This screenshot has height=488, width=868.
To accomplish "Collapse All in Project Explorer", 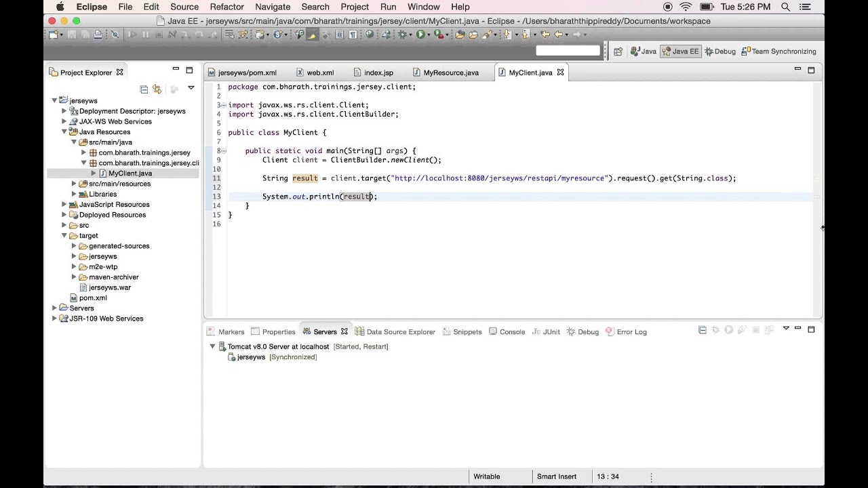I will point(144,89).
